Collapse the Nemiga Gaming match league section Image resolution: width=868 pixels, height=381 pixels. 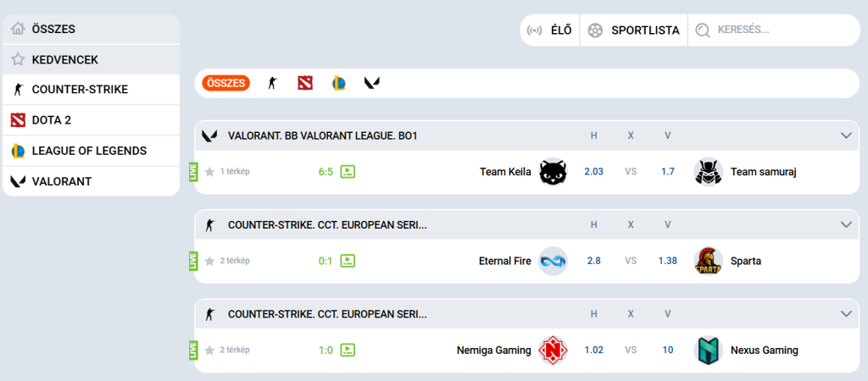pyautogui.click(x=845, y=313)
